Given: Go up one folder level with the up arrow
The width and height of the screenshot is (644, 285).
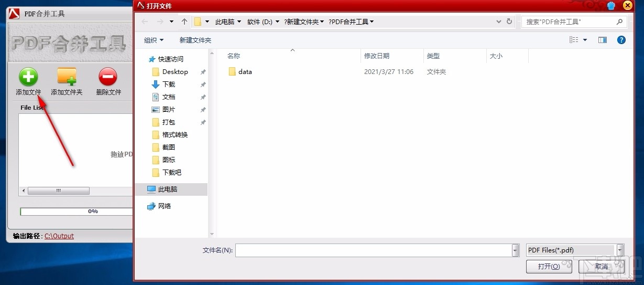Looking at the screenshot, I should click(184, 22).
